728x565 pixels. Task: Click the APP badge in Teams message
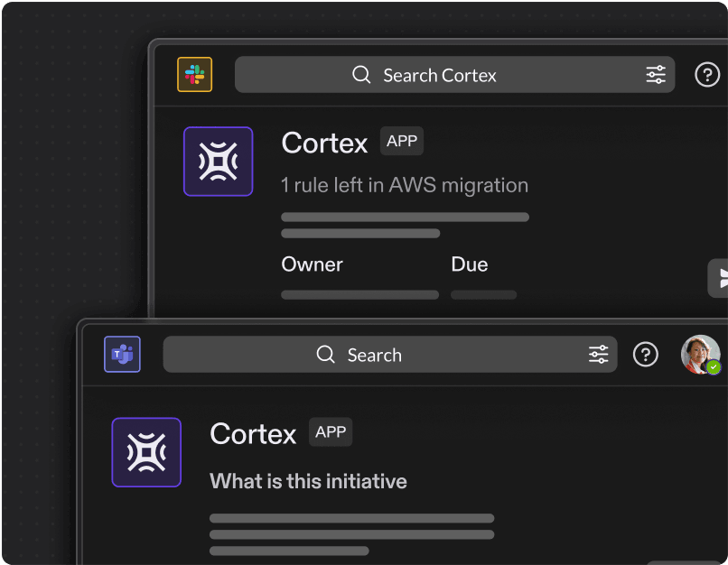point(331,432)
